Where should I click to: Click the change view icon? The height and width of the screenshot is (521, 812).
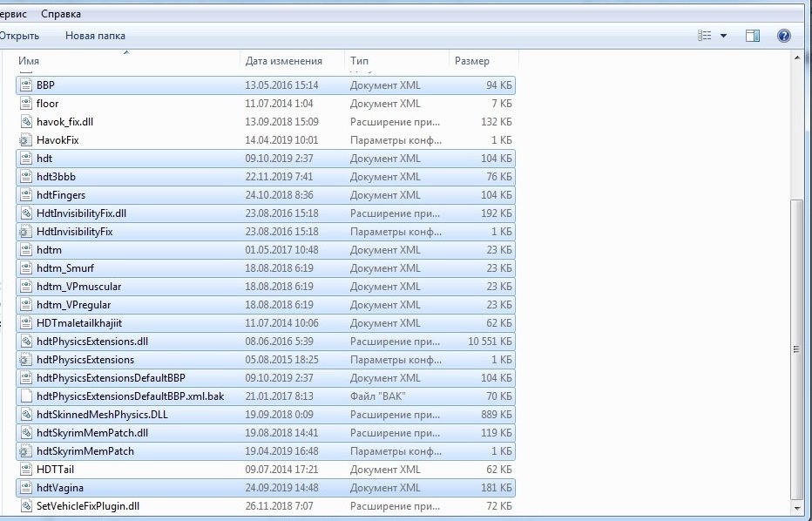[x=705, y=36]
